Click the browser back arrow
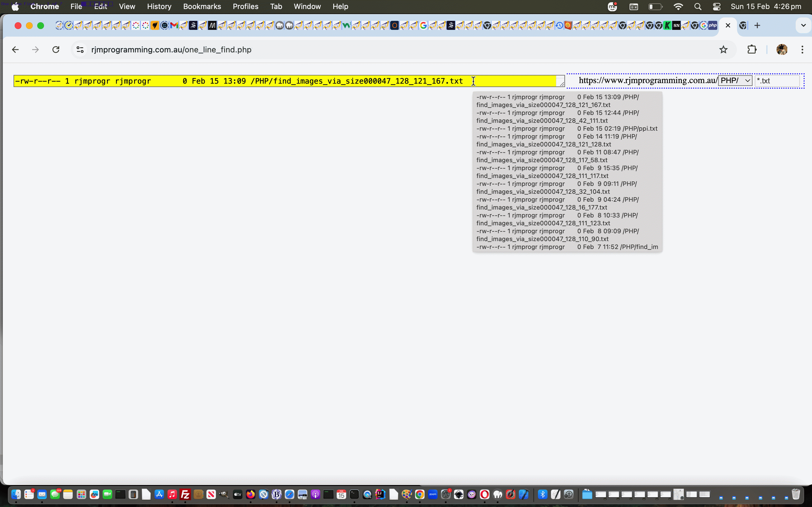812x507 pixels. (15, 50)
